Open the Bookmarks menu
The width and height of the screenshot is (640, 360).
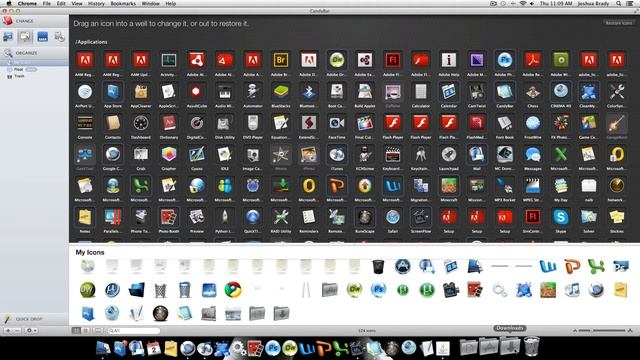coord(123,3)
